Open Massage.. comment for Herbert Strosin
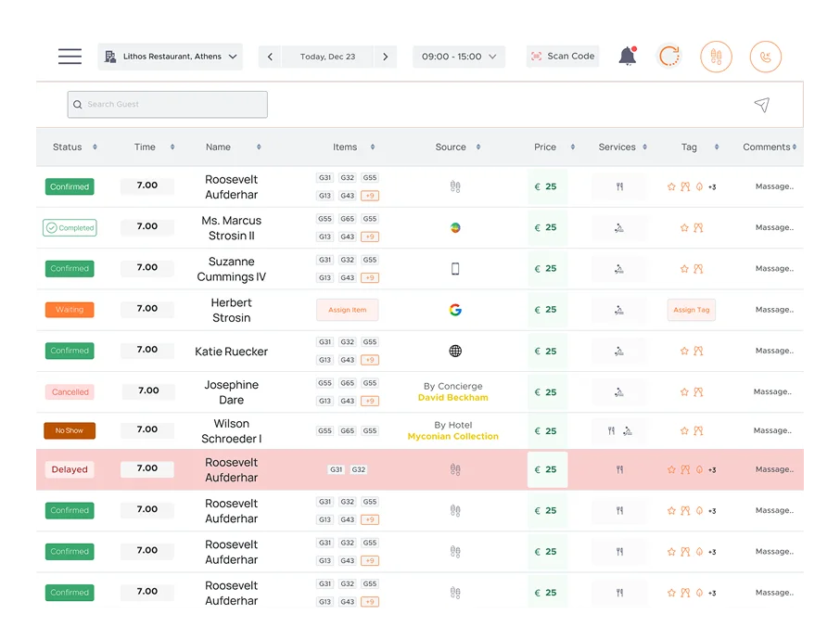 [x=774, y=309]
